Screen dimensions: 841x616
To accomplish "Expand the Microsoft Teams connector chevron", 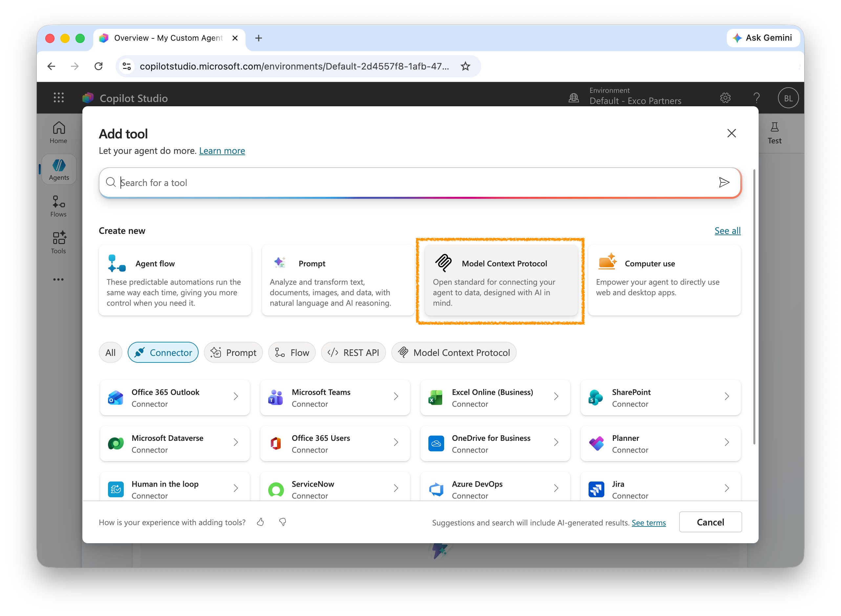I will tap(396, 396).
